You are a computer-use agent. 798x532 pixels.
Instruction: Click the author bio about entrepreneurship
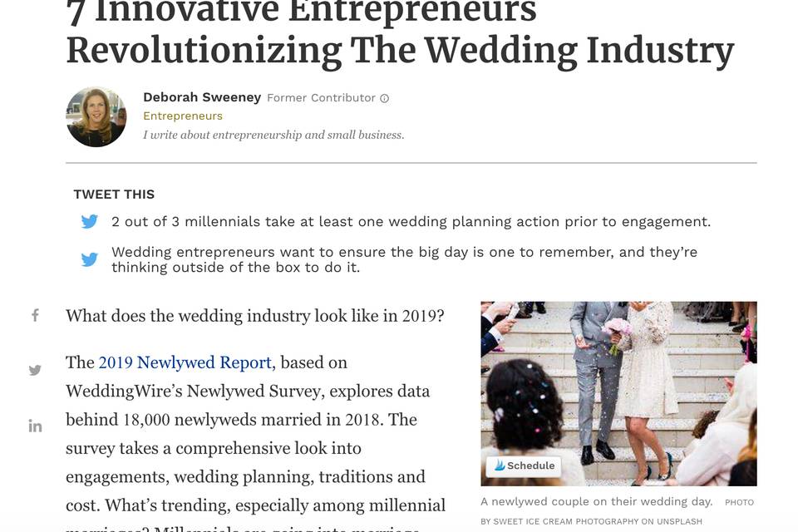coord(273,135)
